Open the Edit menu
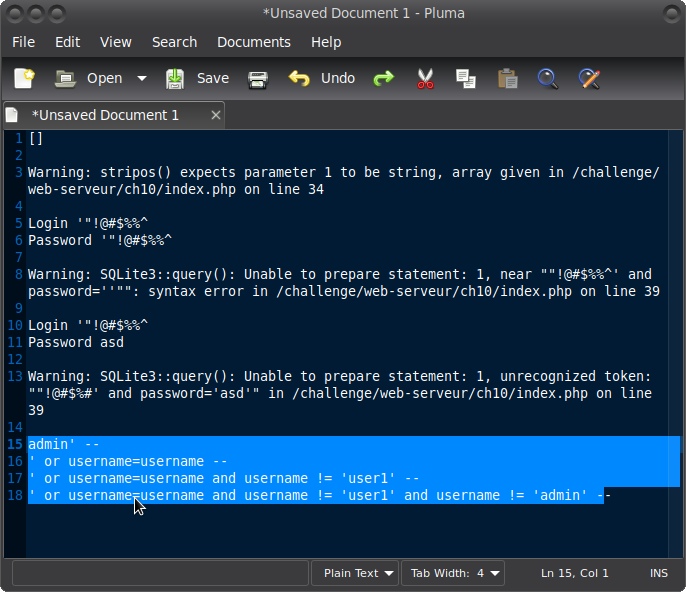Viewport: 686px width, 592px height. click(x=67, y=42)
